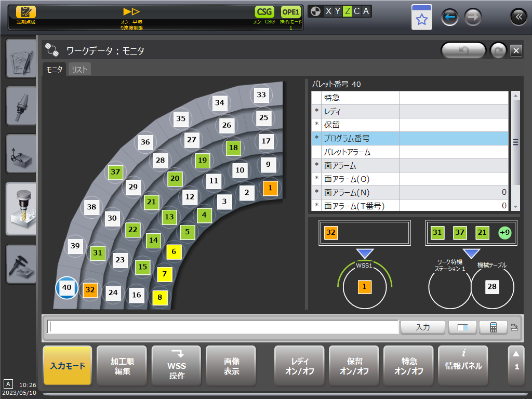Screen dimensions: 532x399
Task: Toggle 保留 オン/オフ button
Action: tap(354, 366)
